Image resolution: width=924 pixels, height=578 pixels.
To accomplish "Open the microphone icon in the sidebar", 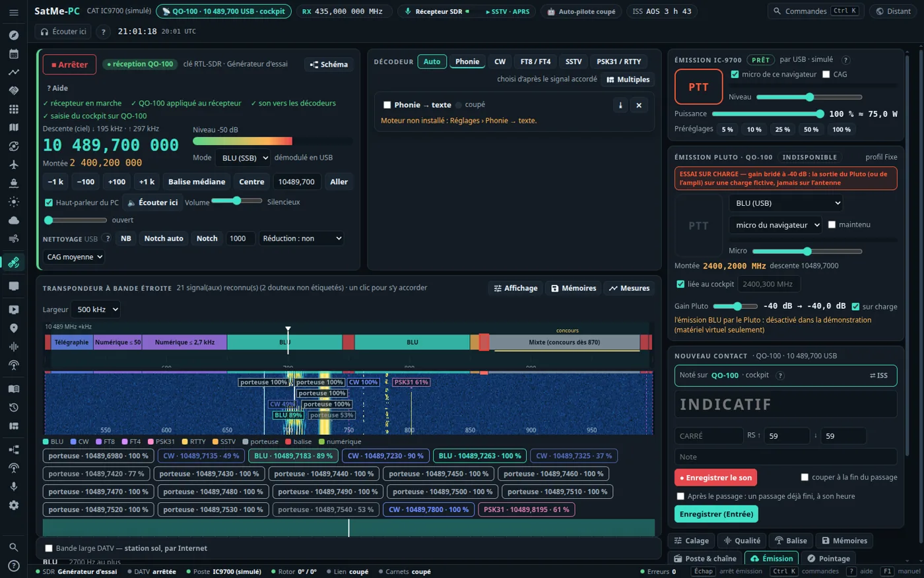I will pyautogui.click(x=13, y=486).
